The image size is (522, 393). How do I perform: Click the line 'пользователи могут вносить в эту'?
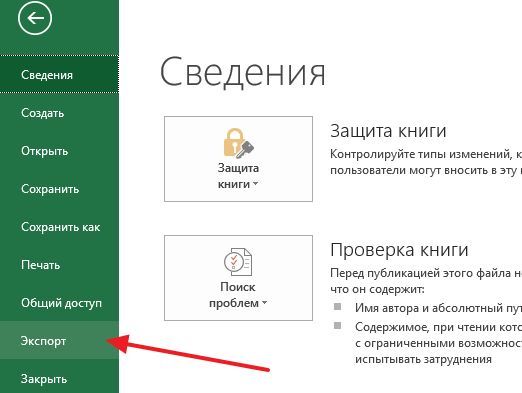point(422,170)
